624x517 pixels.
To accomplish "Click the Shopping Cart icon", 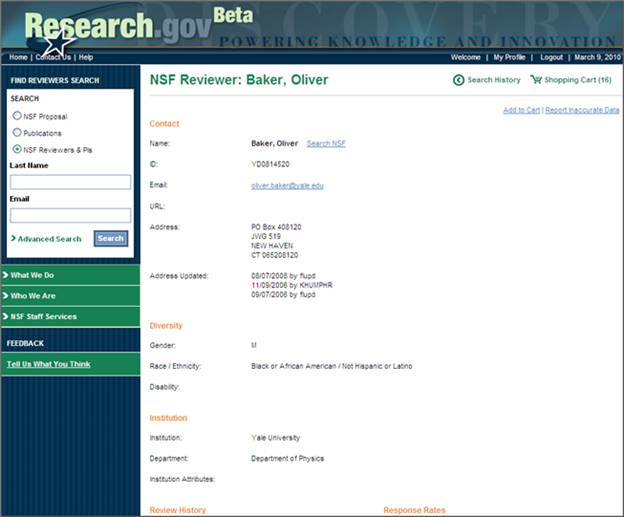I will coord(536,80).
